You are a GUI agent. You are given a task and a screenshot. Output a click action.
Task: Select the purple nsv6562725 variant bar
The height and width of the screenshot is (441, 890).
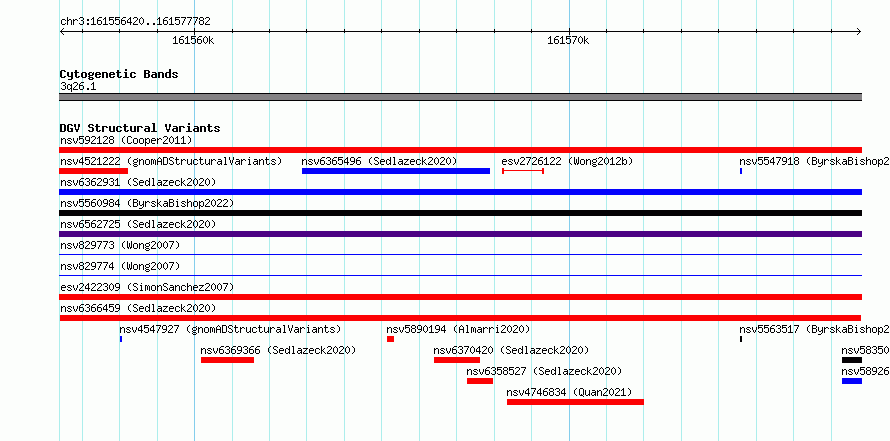(460, 234)
